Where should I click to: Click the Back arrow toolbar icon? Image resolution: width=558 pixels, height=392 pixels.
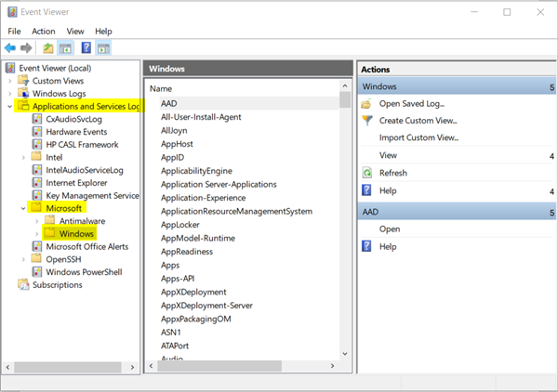(x=10, y=47)
